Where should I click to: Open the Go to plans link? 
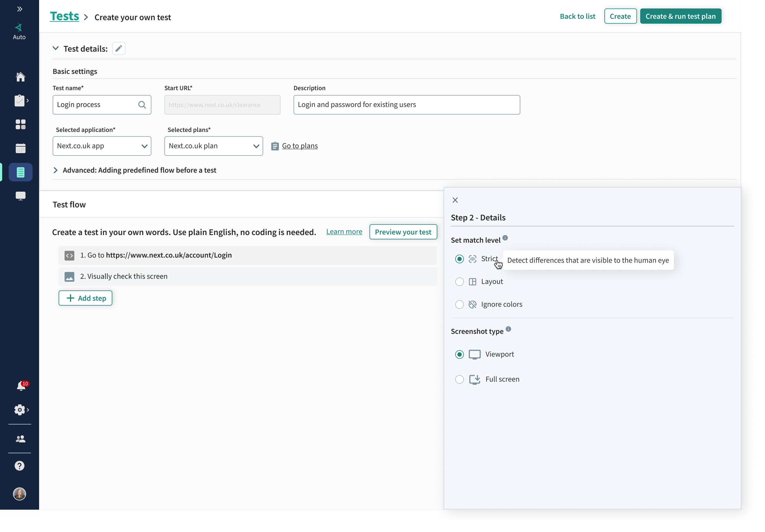pos(300,146)
